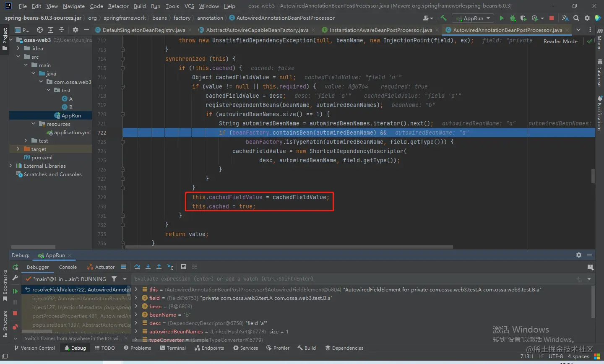Open the Notifications sidebar panel
This screenshot has width=604, height=364.
[x=599, y=114]
